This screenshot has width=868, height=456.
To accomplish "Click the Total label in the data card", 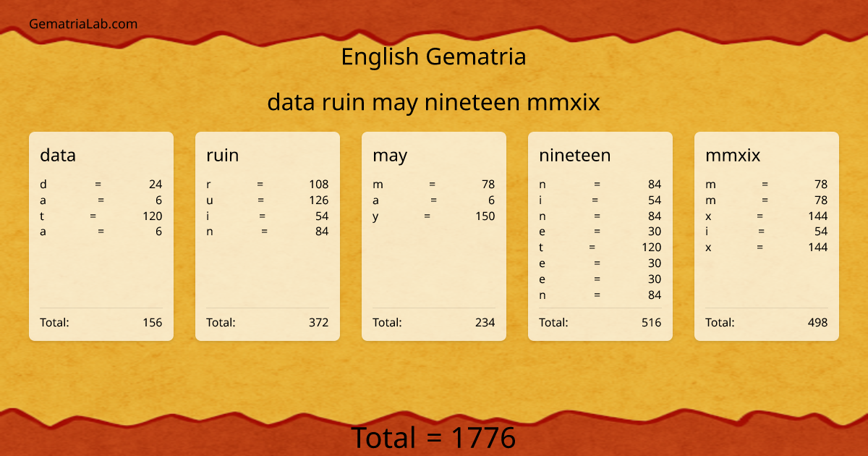I will [x=54, y=322].
